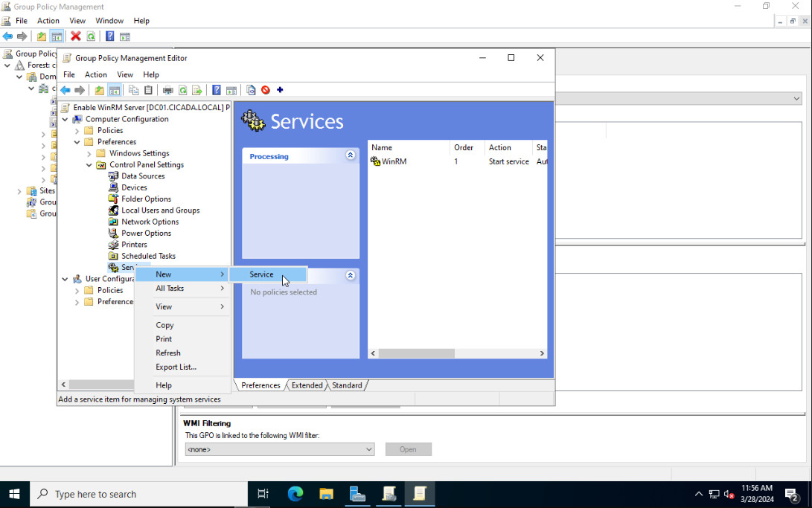
Task: Click the Refresh icon in Editor toolbar
Action: [x=183, y=90]
